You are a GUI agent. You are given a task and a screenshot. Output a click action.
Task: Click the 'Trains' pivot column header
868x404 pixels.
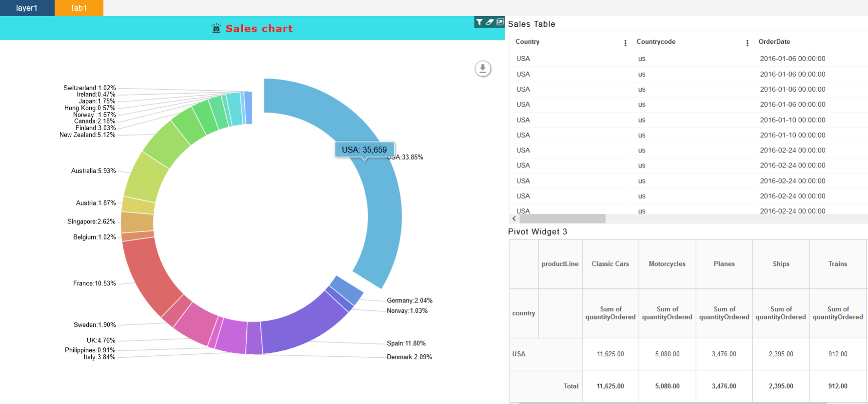coord(838,264)
